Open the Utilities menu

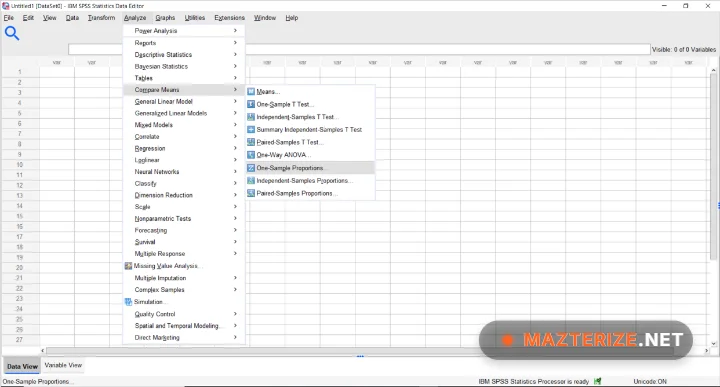[195, 18]
